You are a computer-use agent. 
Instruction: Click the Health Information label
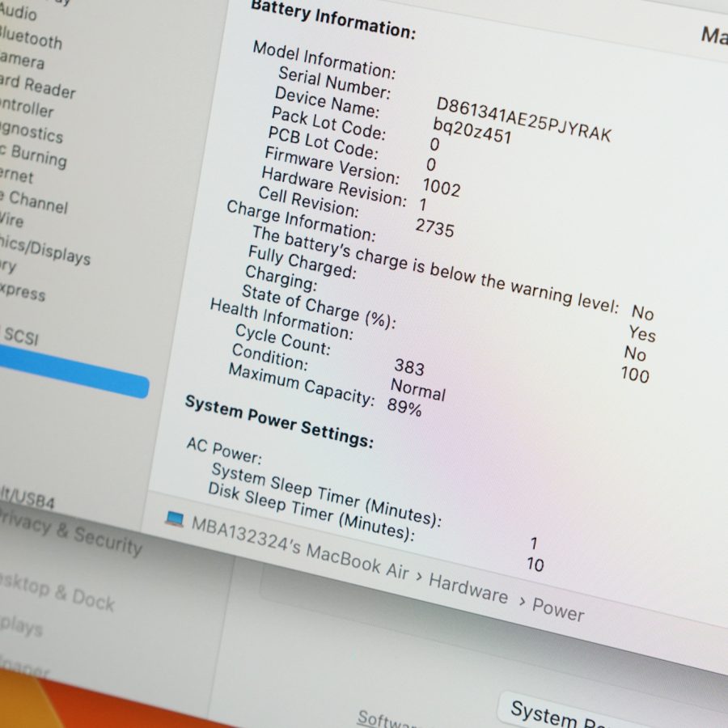coord(281,318)
